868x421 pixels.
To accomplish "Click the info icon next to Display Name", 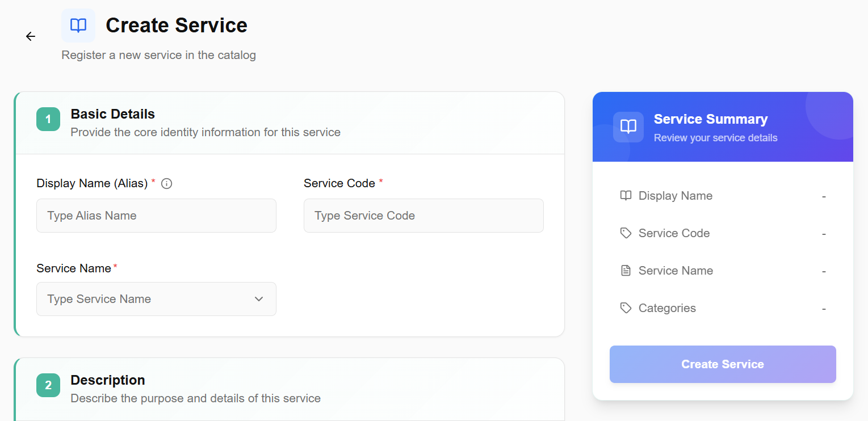I will pos(166,183).
